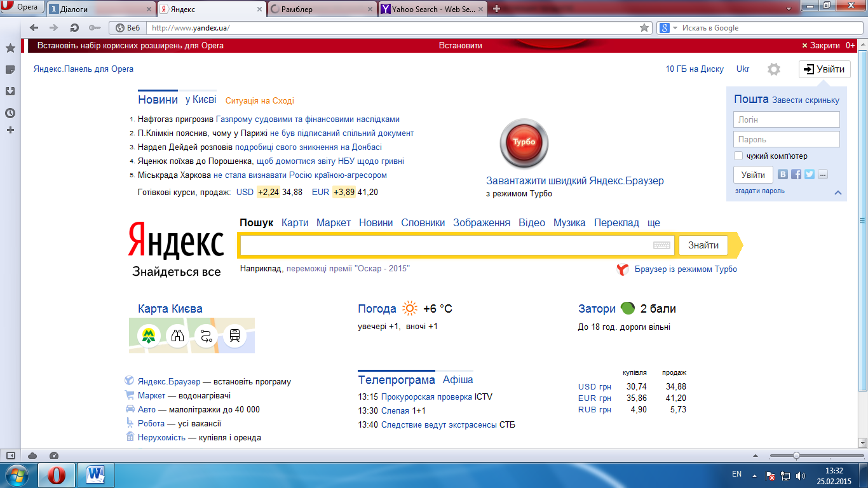Expand more services with ще
Screen dimensions: 868x488
654,223
